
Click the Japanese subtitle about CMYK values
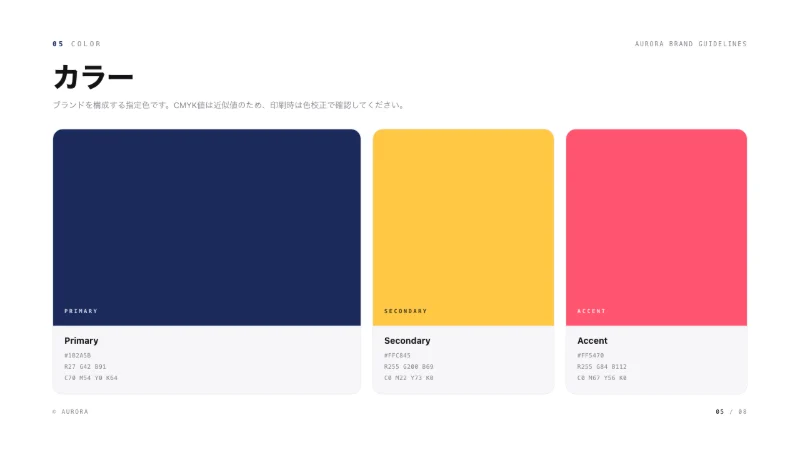[230, 105]
